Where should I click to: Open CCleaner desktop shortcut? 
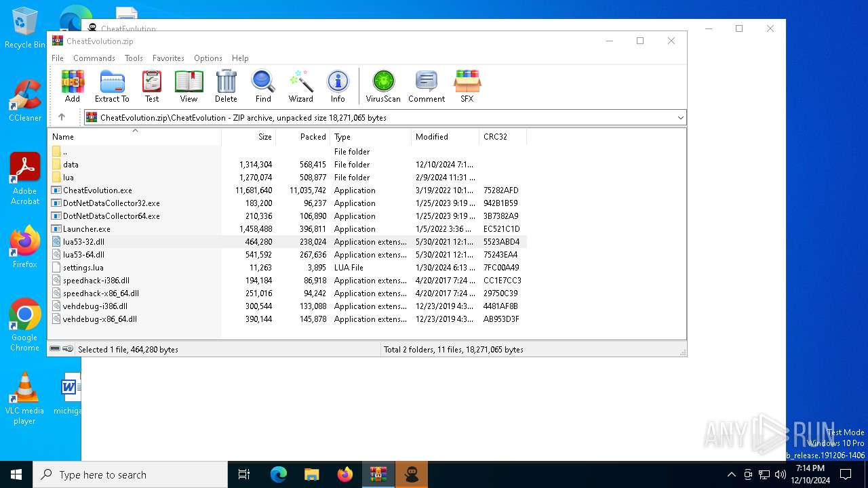click(25, 101)
